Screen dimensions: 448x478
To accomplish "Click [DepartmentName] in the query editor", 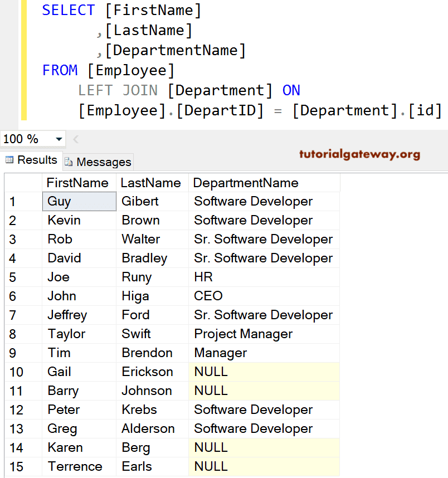I will pyautogui.click(x=176, y=51).
